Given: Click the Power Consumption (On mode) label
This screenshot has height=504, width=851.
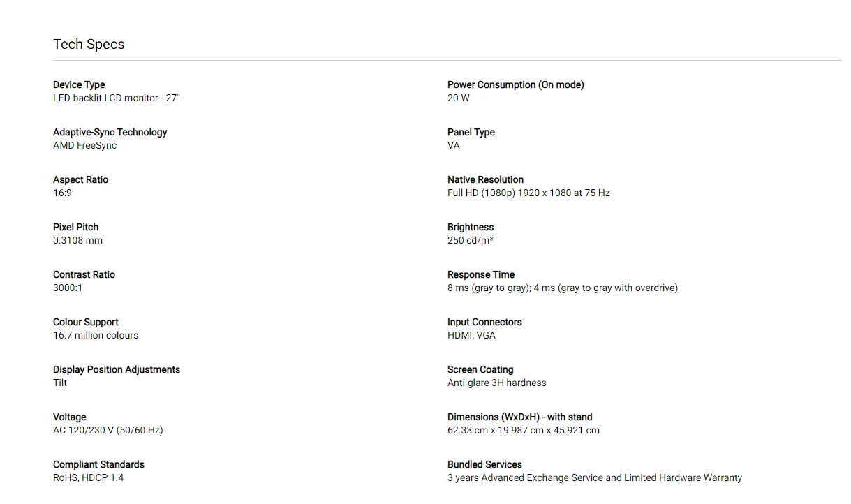Looking at the screenshot, I should click(515, 84).
